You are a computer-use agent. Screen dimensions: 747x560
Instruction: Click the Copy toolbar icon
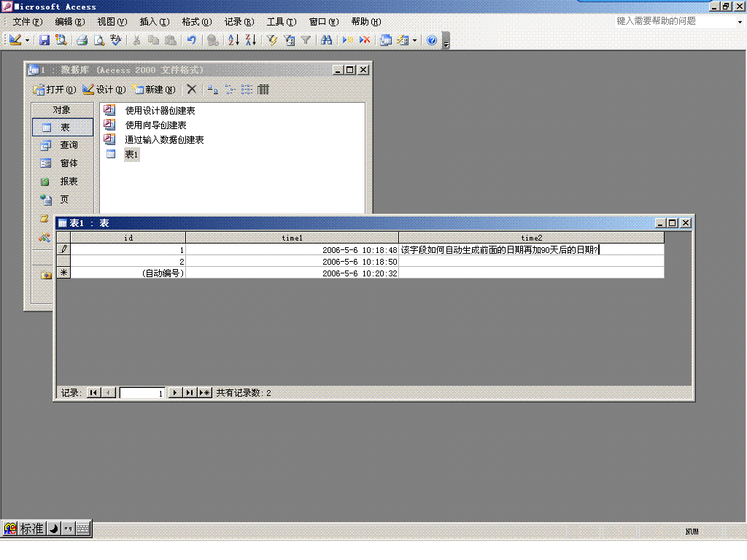153,41
